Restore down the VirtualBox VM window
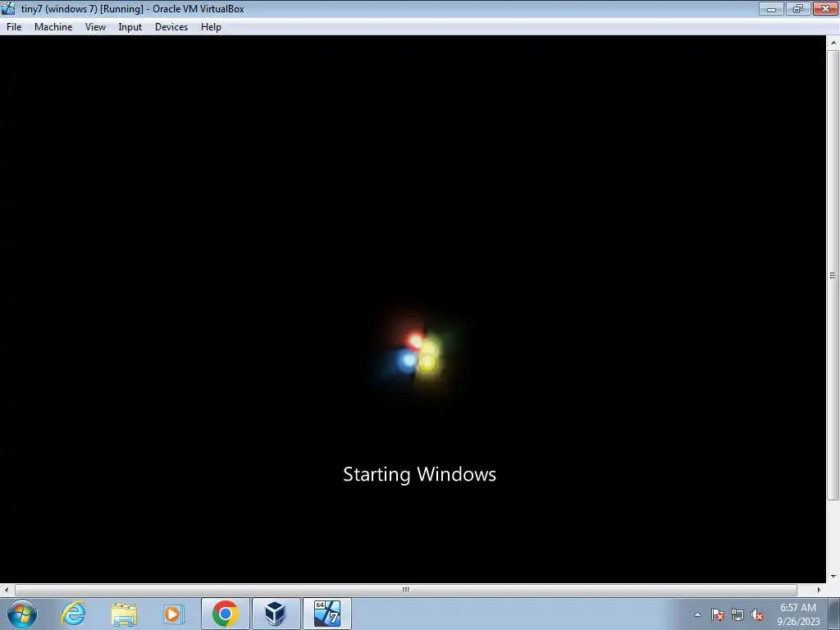Viewport: 840px width, 630px height. point(798,8)
